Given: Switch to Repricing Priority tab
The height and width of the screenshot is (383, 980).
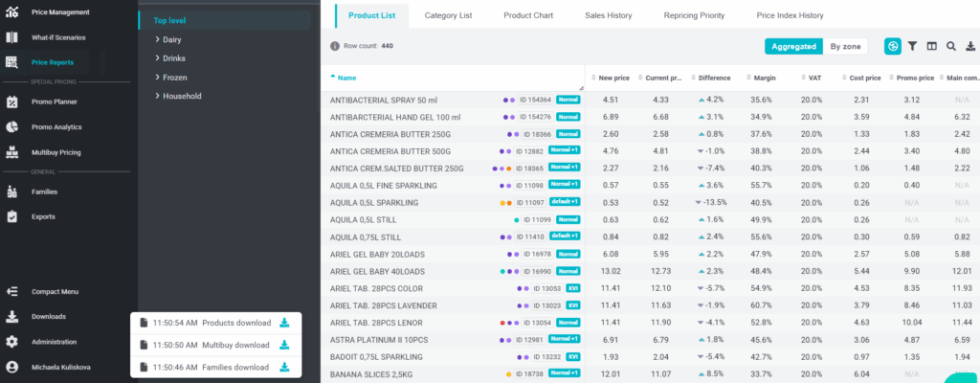Looking at the screenshot, I should pos(694,15).
